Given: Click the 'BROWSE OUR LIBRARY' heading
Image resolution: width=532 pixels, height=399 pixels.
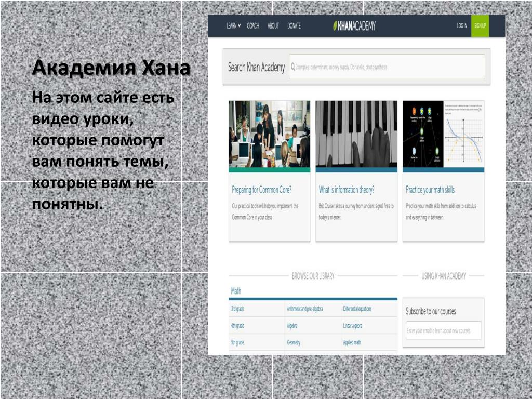Looking at the screenshot, I should (313, 276).
